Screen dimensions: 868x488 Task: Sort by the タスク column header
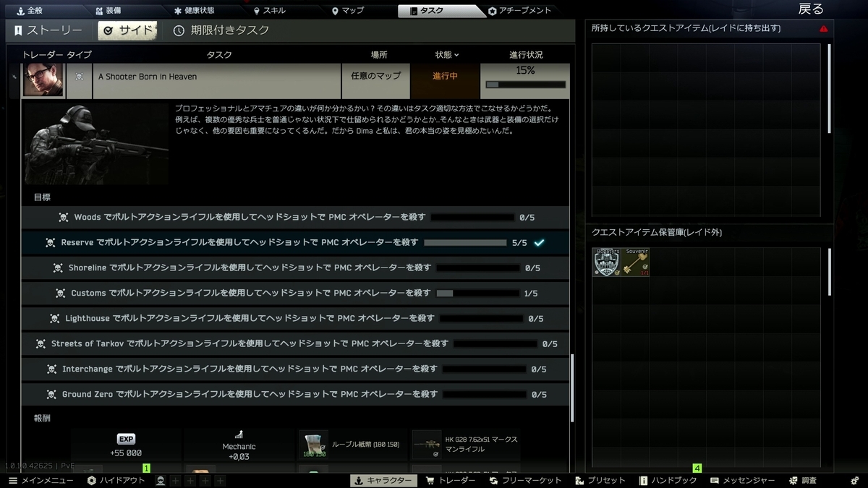[x=219, y=55]
